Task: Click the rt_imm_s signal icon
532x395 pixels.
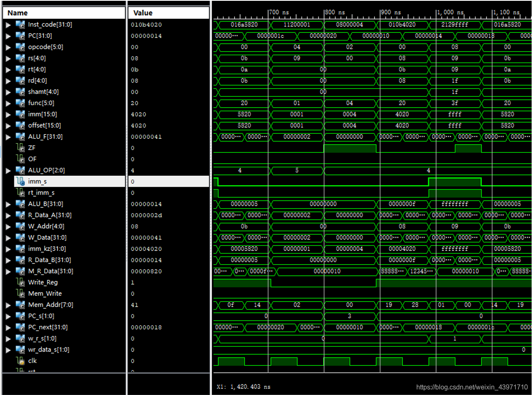Action: point(21,193)
